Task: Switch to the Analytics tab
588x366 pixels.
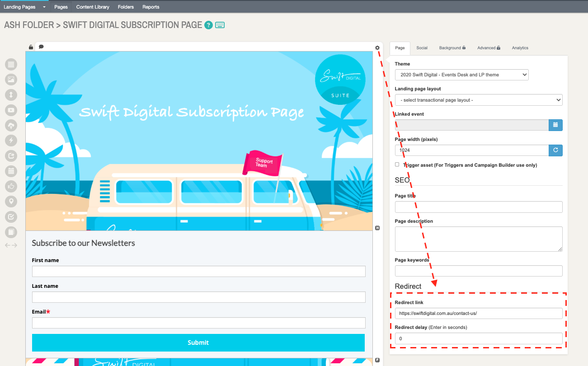Action: 520,48
